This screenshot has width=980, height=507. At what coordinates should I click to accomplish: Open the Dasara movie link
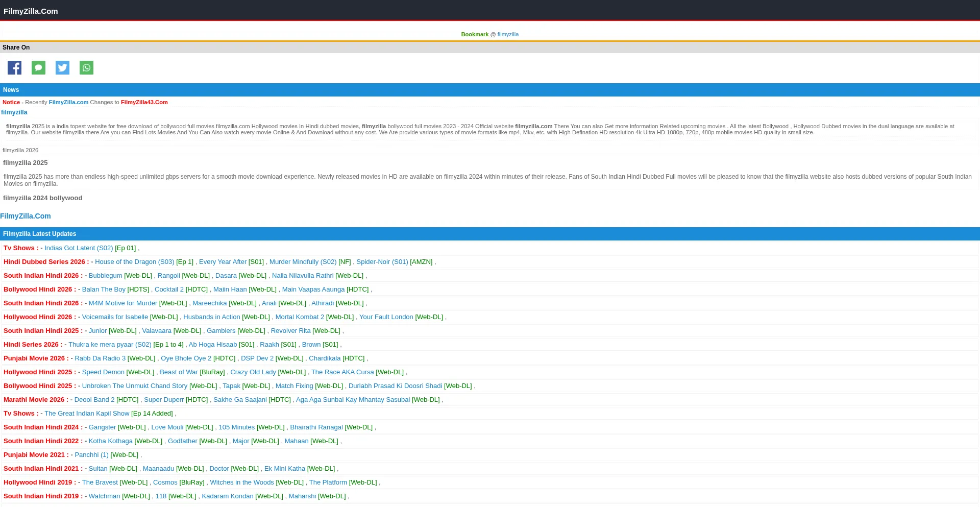coord(226,276)
